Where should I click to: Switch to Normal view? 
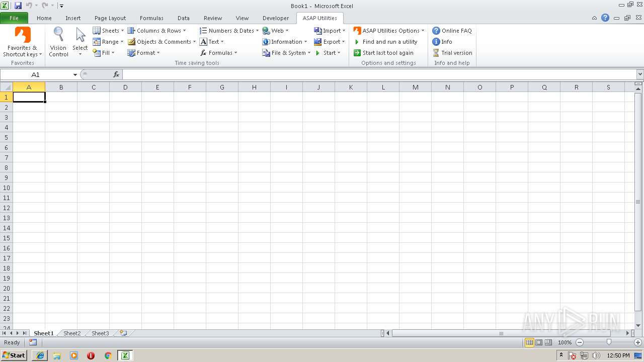pyautogui.click(x=529, y=342)
